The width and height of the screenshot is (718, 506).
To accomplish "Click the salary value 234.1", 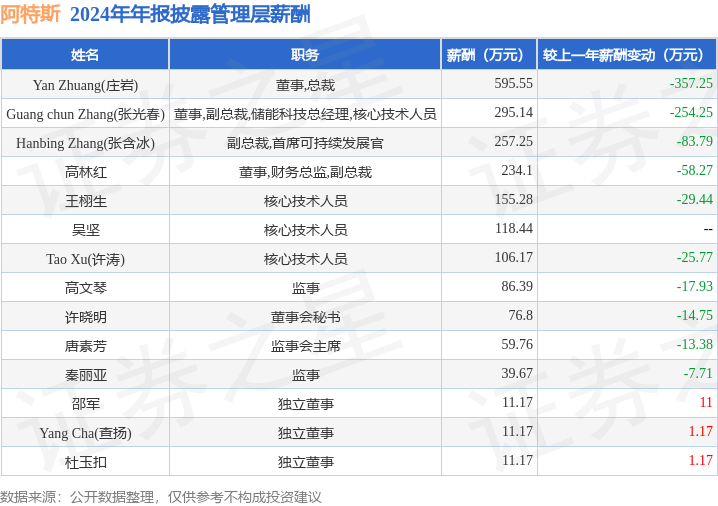I will tap(517, 170).
